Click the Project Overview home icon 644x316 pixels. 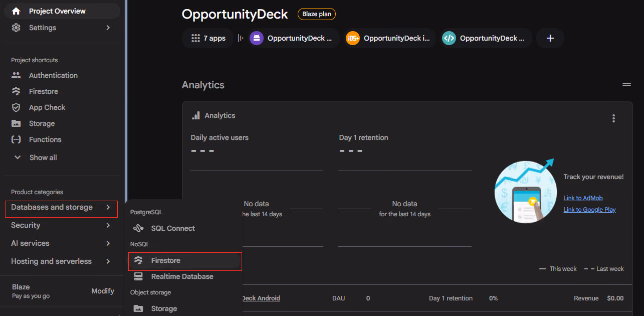(16, 11)
